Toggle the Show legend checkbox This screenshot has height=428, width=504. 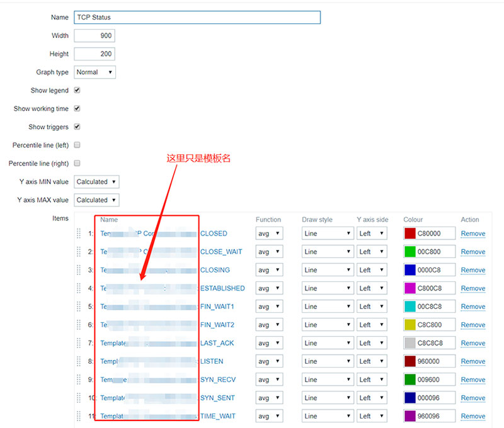77,90
